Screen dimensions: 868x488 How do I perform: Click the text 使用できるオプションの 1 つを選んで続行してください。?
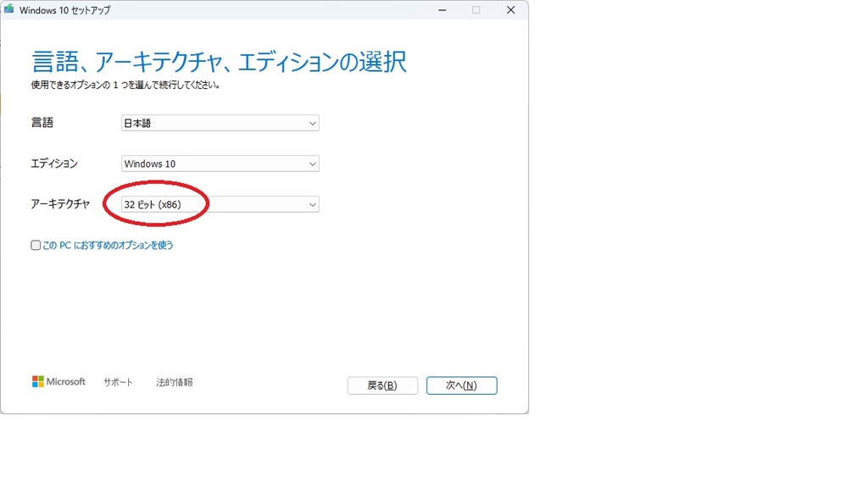coord(125,86)
